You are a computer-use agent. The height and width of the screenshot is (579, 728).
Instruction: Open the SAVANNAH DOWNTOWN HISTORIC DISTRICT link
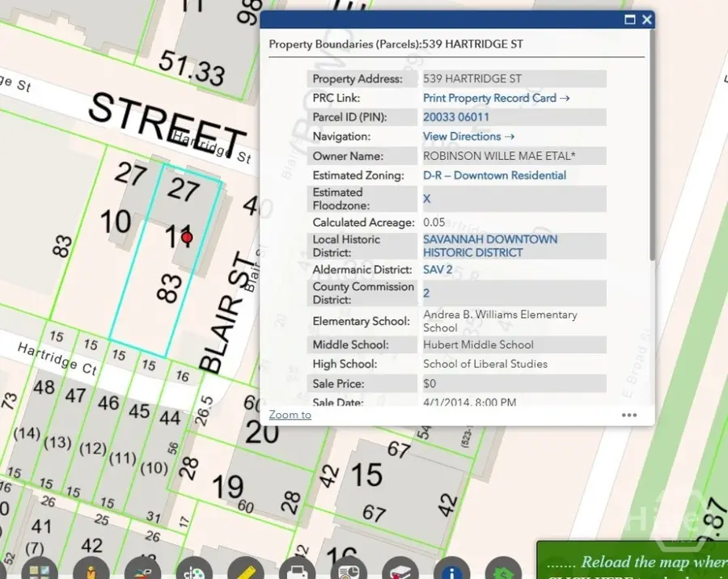tap(489, 246)
